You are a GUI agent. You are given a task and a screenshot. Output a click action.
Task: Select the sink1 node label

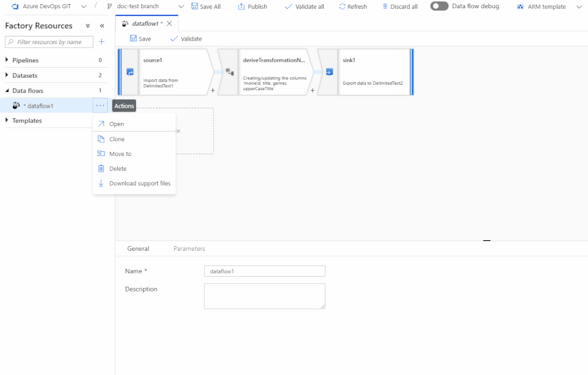tap(349, 60)
